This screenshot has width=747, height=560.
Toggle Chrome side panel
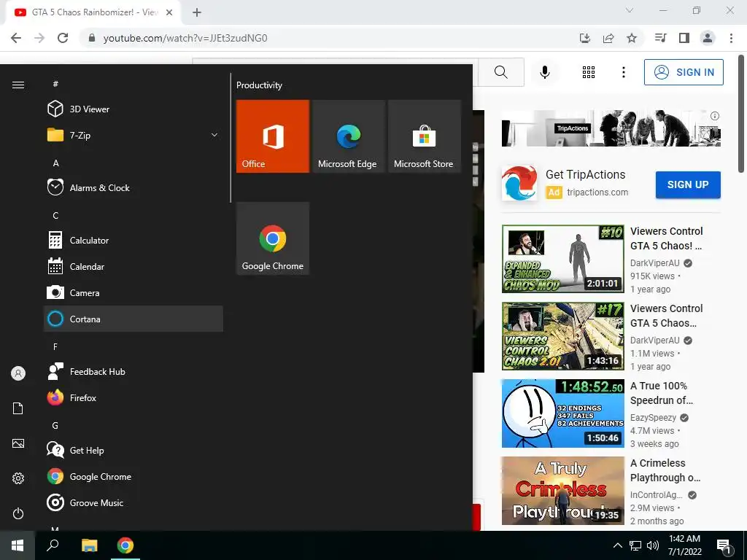[684, 38]
